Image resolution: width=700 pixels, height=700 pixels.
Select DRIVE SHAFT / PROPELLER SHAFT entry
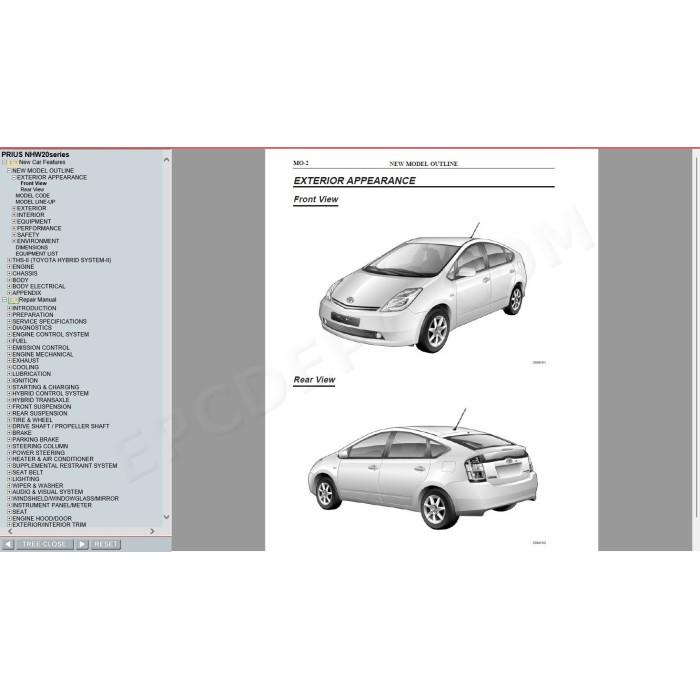tap(61, 426)
